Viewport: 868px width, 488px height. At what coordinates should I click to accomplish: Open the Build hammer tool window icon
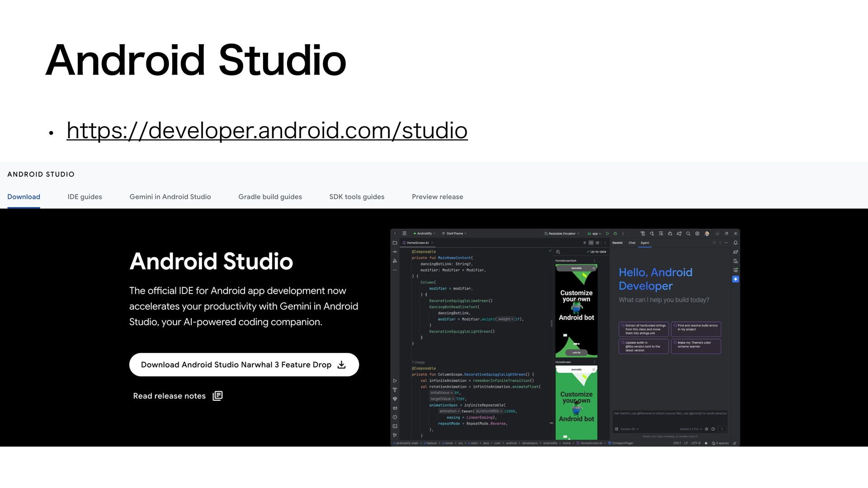tap(395, 390)
